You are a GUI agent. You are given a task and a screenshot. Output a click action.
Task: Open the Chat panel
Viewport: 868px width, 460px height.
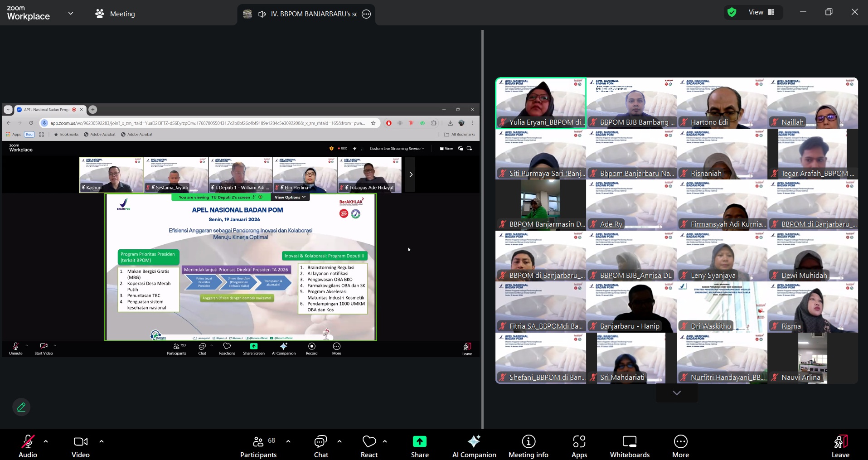[321, 446]
